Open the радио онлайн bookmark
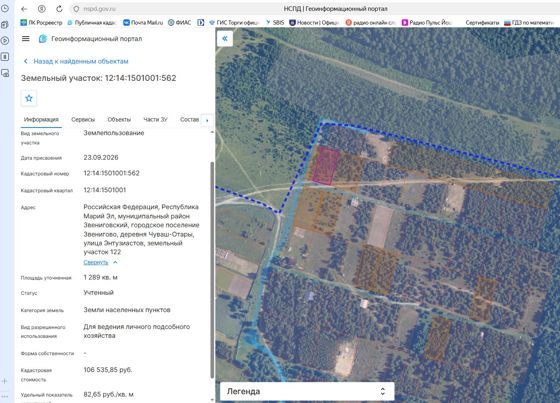The image size is (560, 403). point(370,23)
